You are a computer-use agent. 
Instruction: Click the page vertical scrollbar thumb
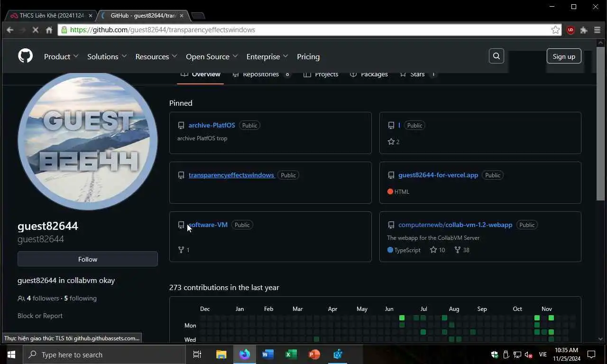(x=600, y=123)
